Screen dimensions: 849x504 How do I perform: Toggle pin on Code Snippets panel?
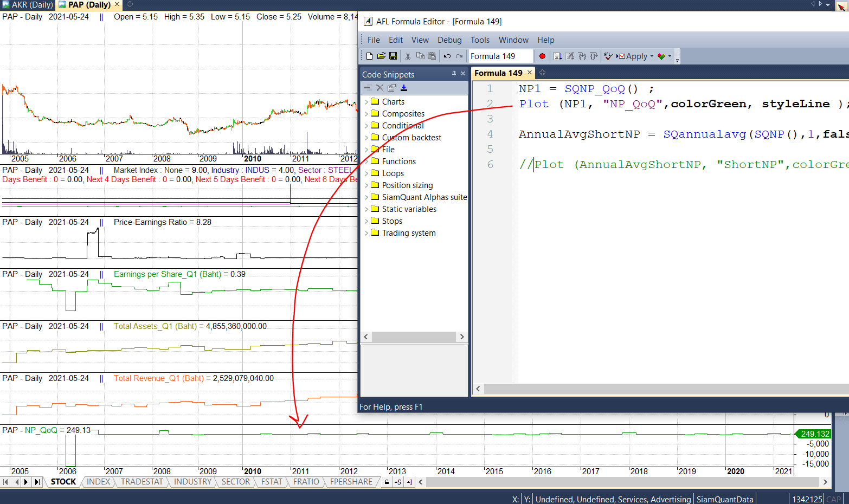click(454, 74)
